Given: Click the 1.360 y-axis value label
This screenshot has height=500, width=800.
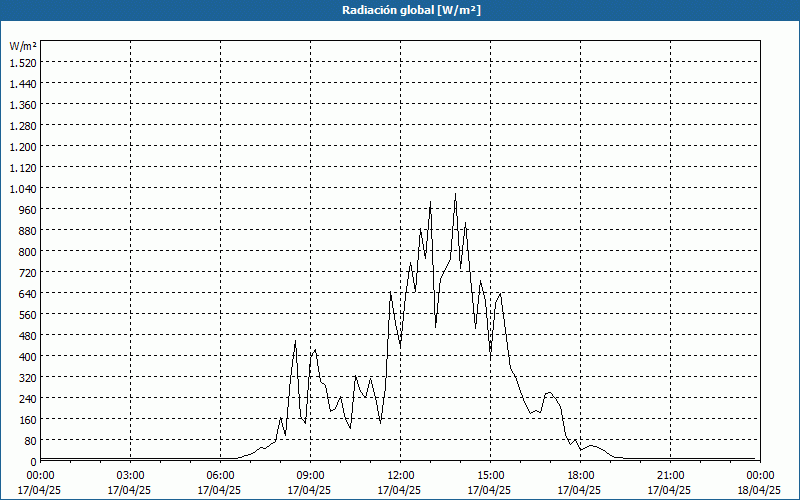Looking at the screenshot, I should (23, 105).
